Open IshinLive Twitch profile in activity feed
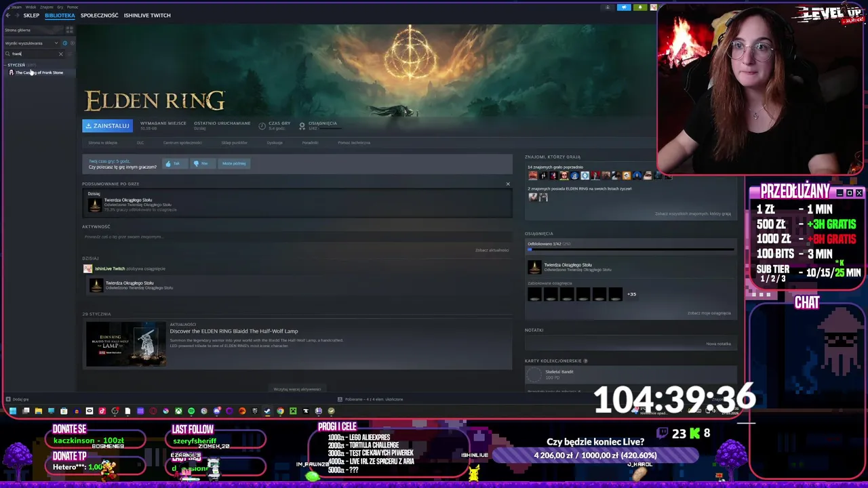Screen dimensions: 868x488 coord(109,268)
